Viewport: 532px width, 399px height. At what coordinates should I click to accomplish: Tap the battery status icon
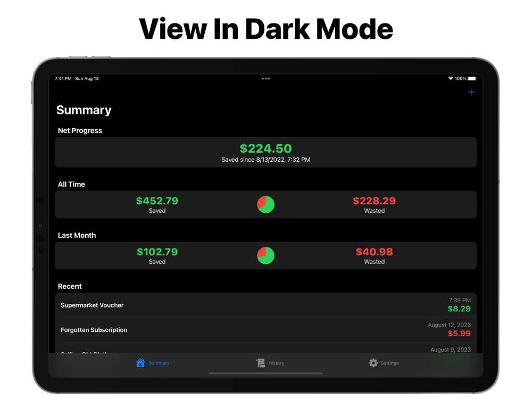click(472, 78)
